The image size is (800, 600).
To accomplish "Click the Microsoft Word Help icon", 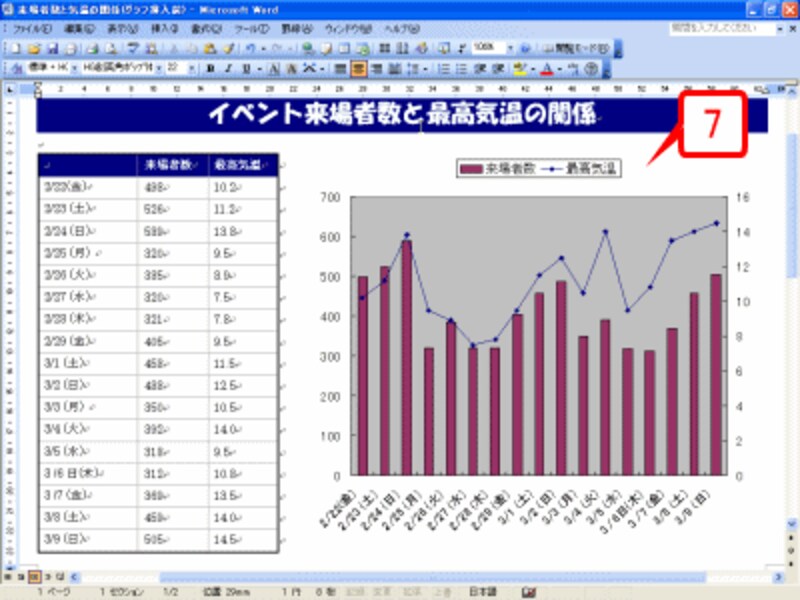I will (x=524, y=49).
